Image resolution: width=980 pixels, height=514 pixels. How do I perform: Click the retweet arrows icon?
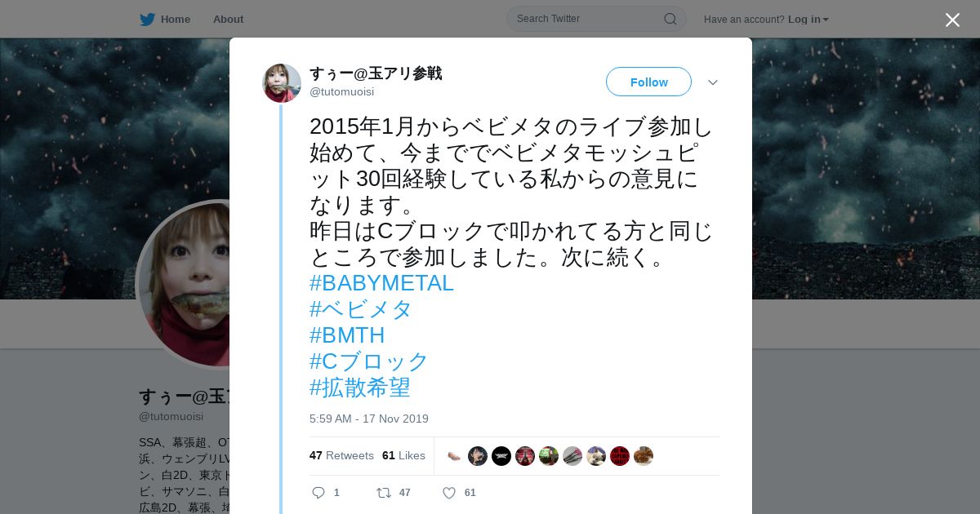[383, 493]
